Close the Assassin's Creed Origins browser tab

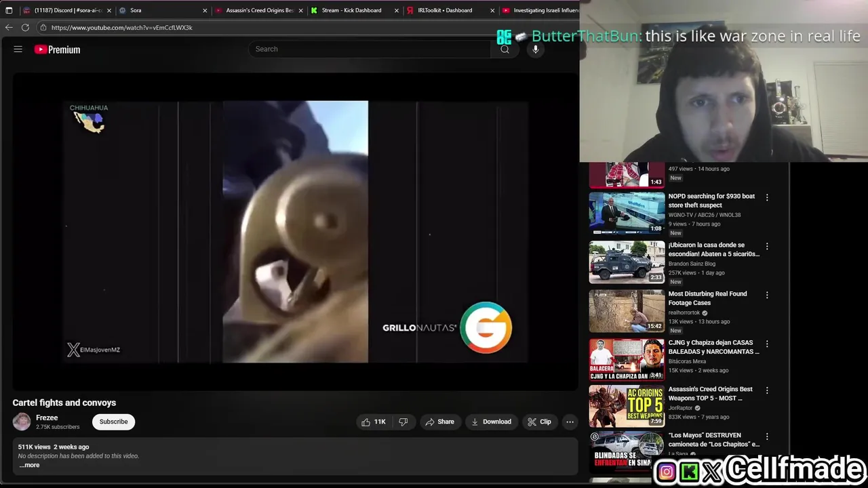(300, 10)
